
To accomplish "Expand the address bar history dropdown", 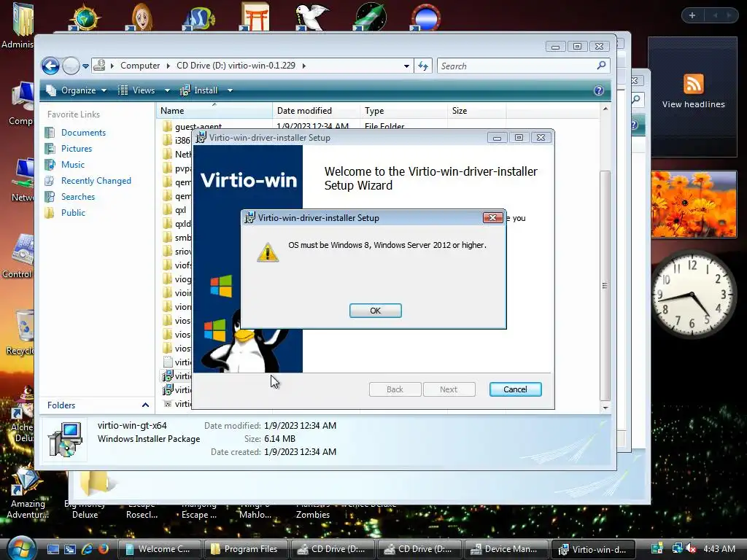I will (406, 66).
